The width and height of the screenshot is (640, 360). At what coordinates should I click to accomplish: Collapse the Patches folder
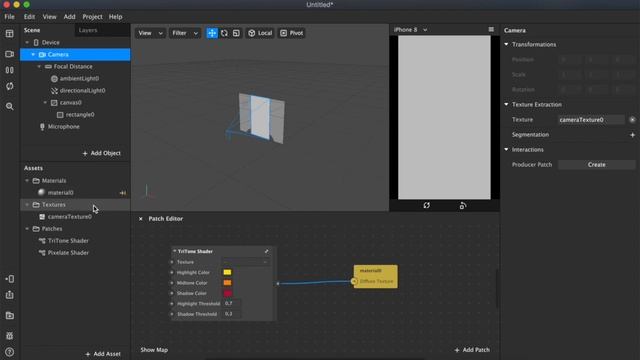27,229
